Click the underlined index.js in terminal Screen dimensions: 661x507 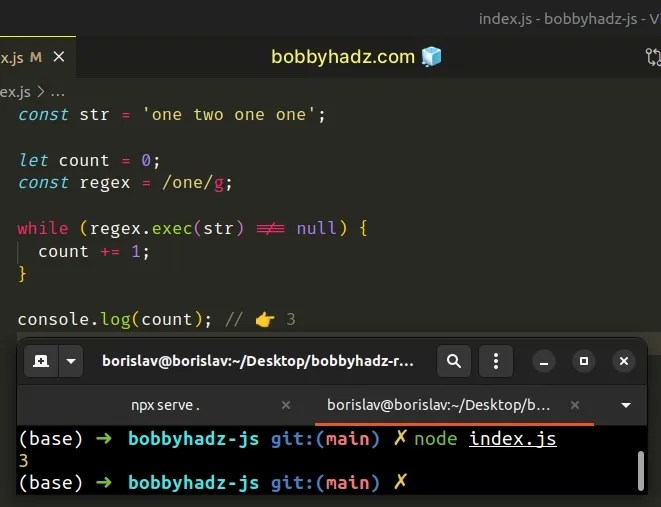513,439
